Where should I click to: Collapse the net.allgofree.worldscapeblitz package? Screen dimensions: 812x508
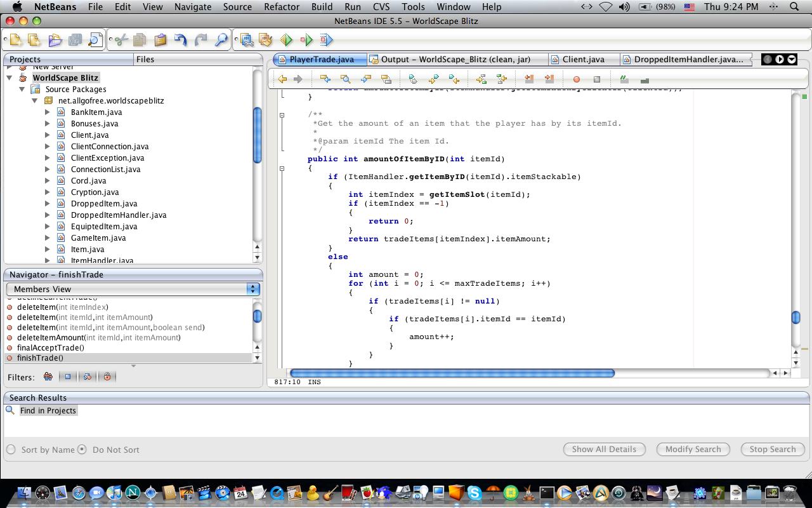[35, 100]
